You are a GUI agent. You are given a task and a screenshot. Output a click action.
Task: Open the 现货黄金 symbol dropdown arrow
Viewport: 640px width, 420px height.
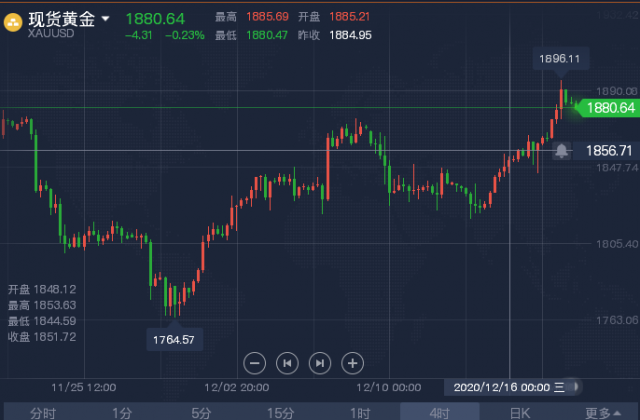[x=105, y=18]
